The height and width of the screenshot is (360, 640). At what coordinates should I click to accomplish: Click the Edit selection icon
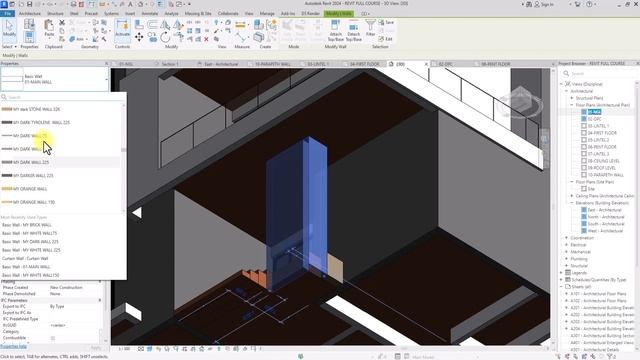pyautogui.click(x=385, y=39)
